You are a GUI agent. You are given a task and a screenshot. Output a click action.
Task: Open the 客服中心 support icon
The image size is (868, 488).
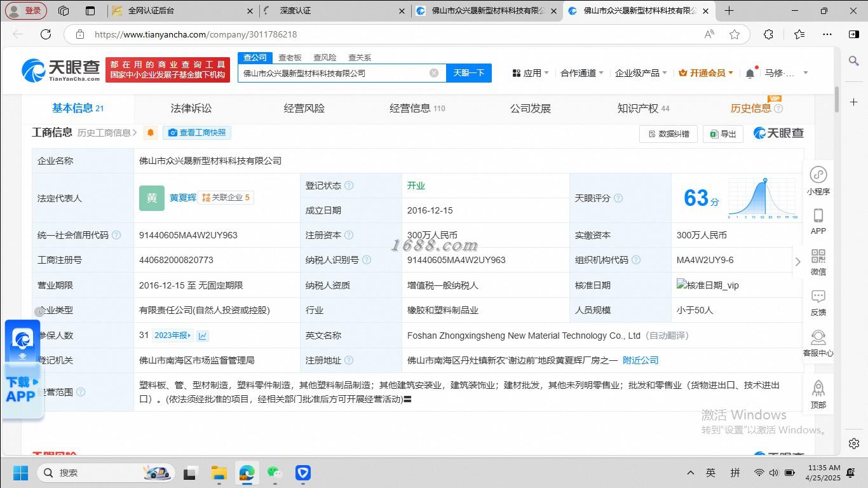818,343
